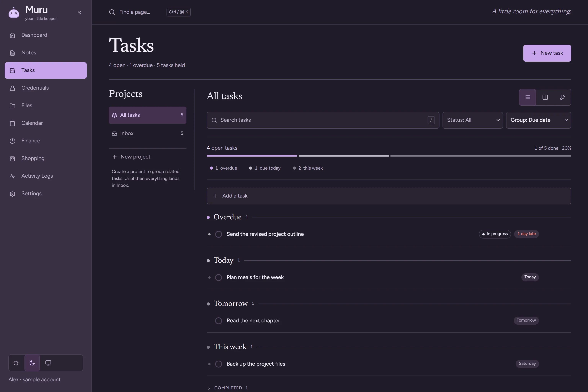The width and height of the screenshot is (588, 392).
Task: Click the Muru mascot logo
Action: coord(14,12)
